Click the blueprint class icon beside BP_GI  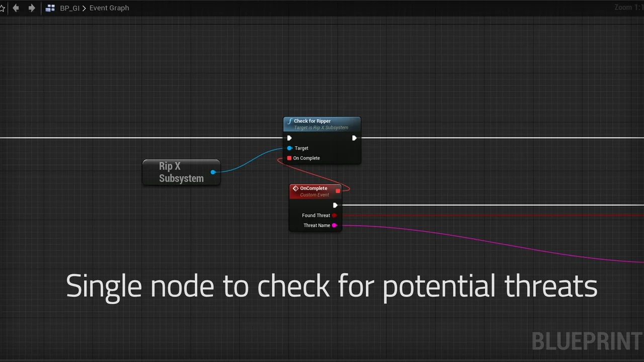click(50, 8)
